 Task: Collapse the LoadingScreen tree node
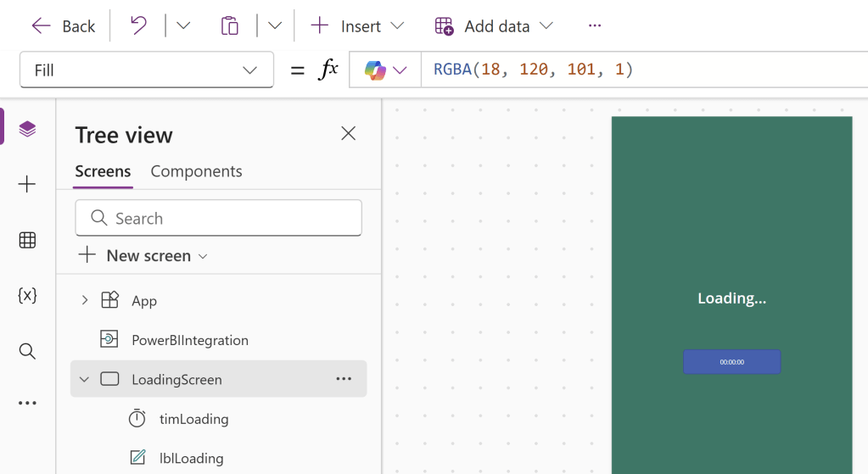click(x=84, y=379)
